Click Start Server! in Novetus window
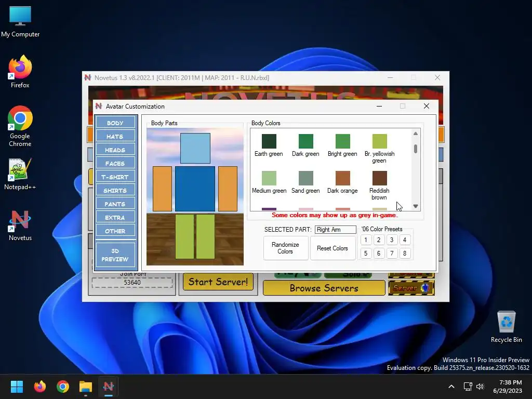 218,282
